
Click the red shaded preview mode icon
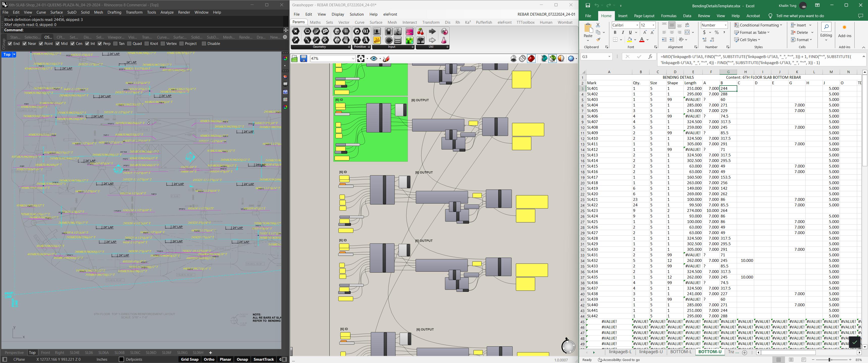click(531, 59)
